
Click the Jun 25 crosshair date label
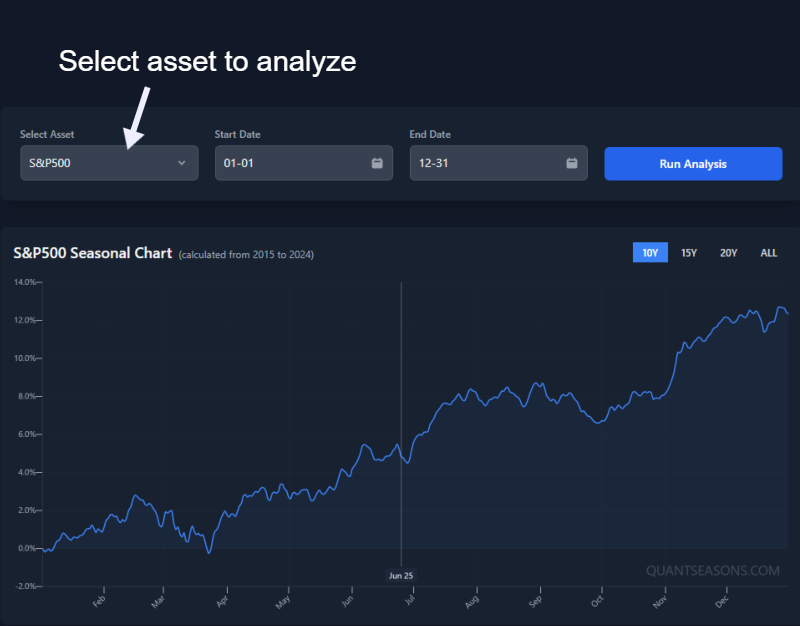(401, 575)
